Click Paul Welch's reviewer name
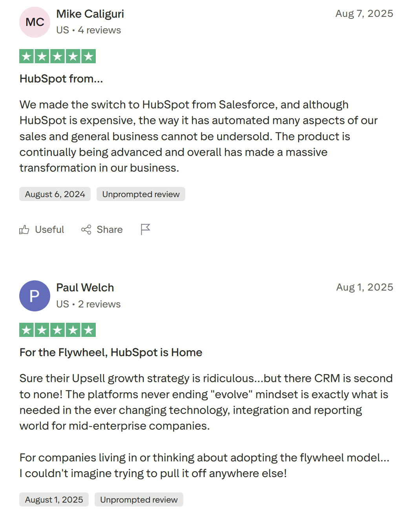The width and height of the screenshot is (420, 514). pyautogui.click(x=85, y=287)
